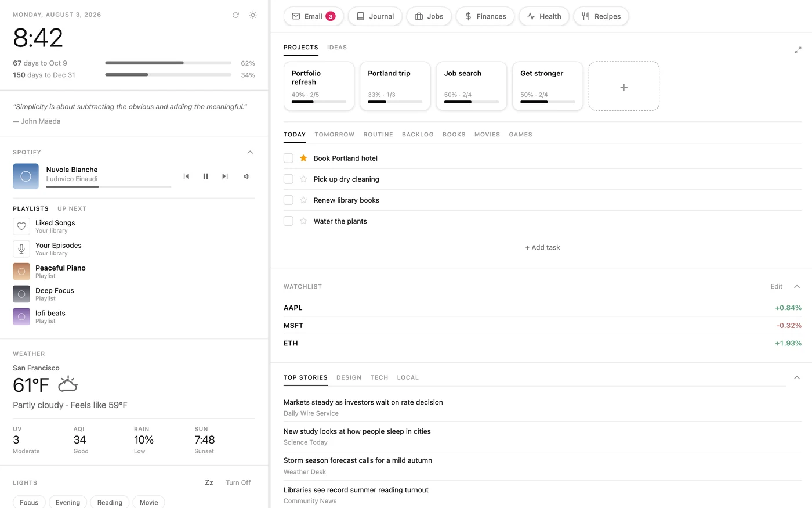Tick the Water the plants checkbox

click(288, 221)
